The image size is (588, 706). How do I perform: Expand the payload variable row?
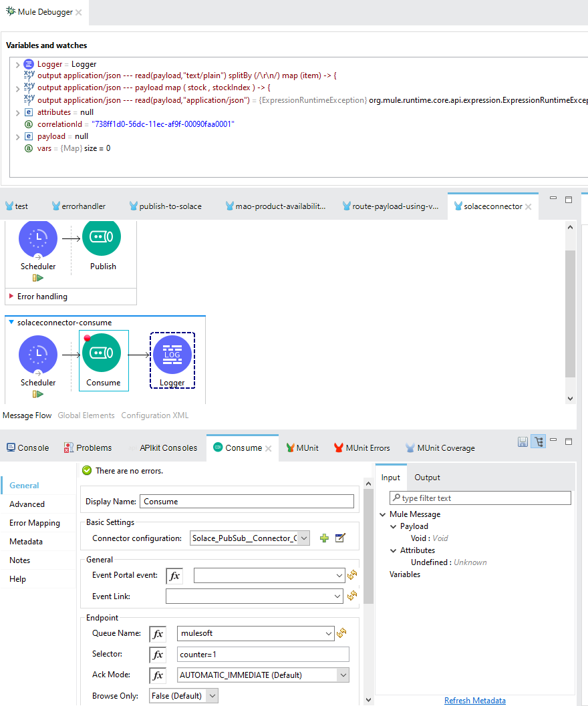(17, 137)
